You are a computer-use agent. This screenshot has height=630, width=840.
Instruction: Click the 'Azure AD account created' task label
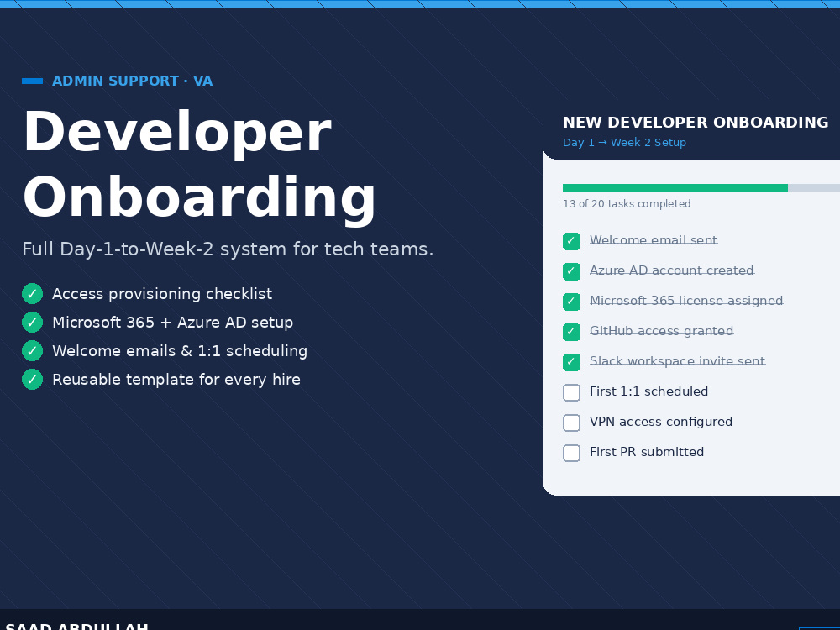click(672, 270)
